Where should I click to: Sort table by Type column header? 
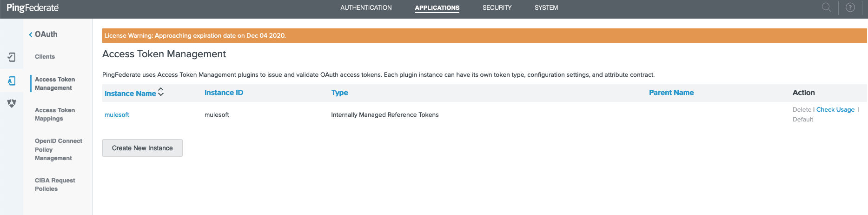pyautogui.click(x=339, y=93)
